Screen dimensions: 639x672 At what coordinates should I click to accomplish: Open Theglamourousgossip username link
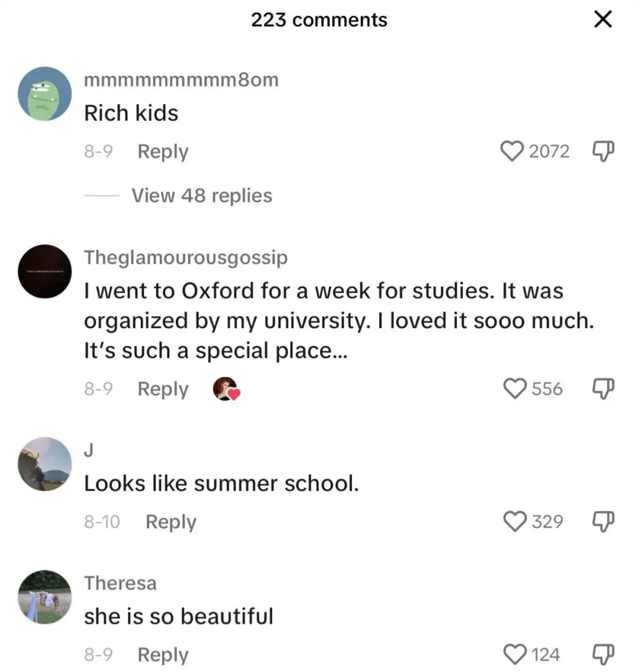[186, 257]
